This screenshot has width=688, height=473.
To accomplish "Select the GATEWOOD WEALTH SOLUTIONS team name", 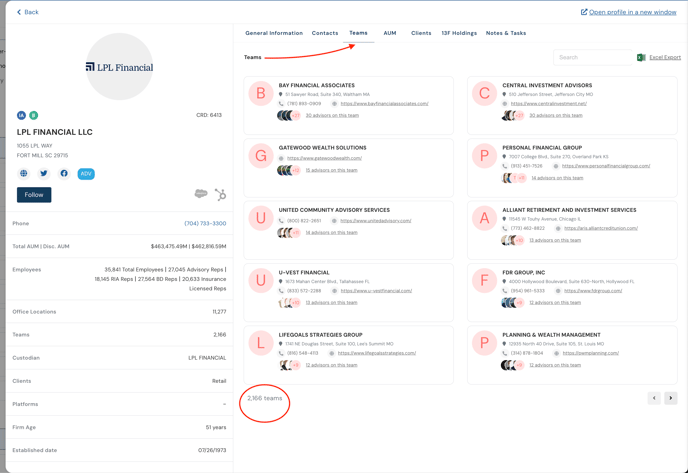I will pos(322,148).
